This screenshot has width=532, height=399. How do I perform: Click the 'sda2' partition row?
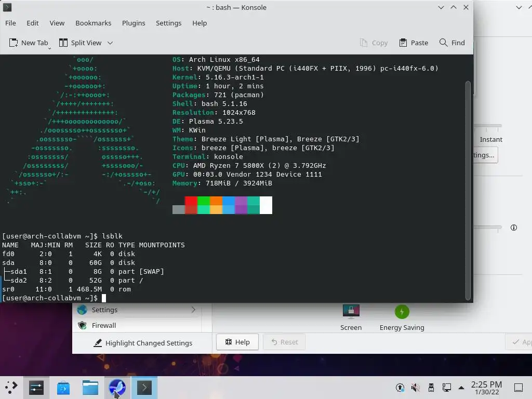(73, 281)
